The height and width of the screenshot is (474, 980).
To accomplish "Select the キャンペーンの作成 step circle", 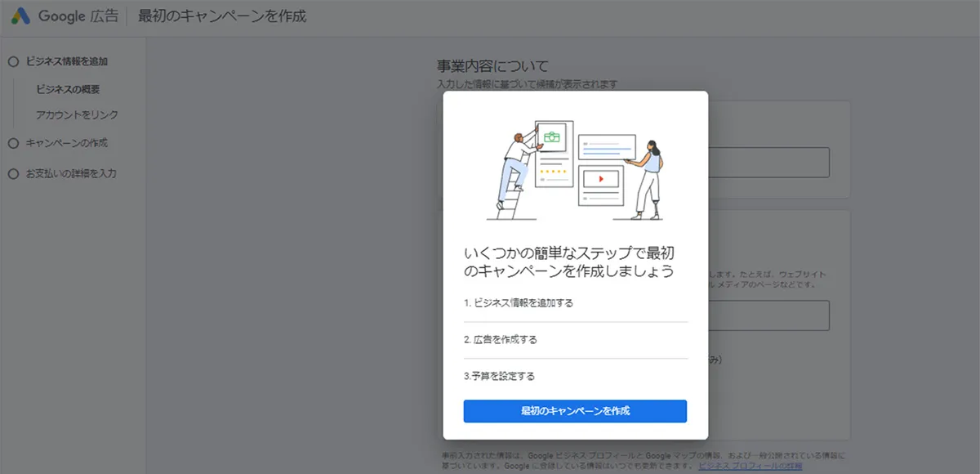I will [12, 143].
